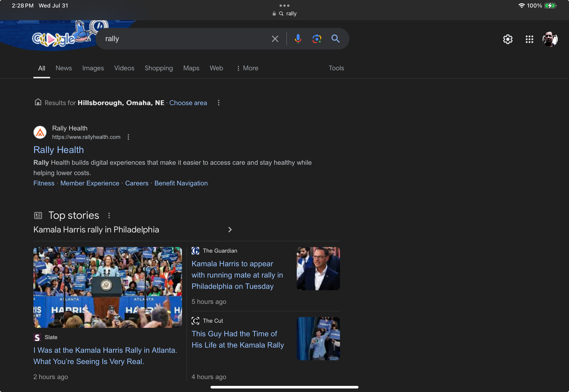Image resolution: width=569 pixels, height=392 pixels.
Task: Clear the search box with X
Action: tap(275, 39)
